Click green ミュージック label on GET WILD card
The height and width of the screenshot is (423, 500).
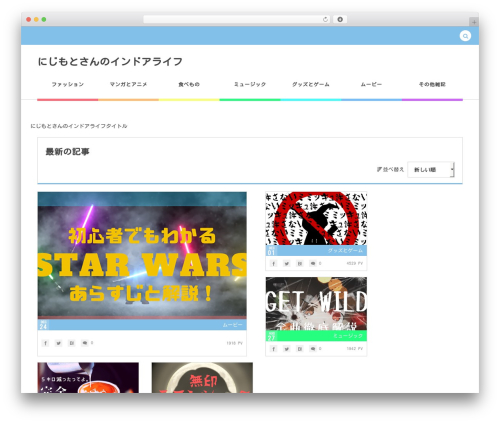pyautogui.click(x=348, y=336)
